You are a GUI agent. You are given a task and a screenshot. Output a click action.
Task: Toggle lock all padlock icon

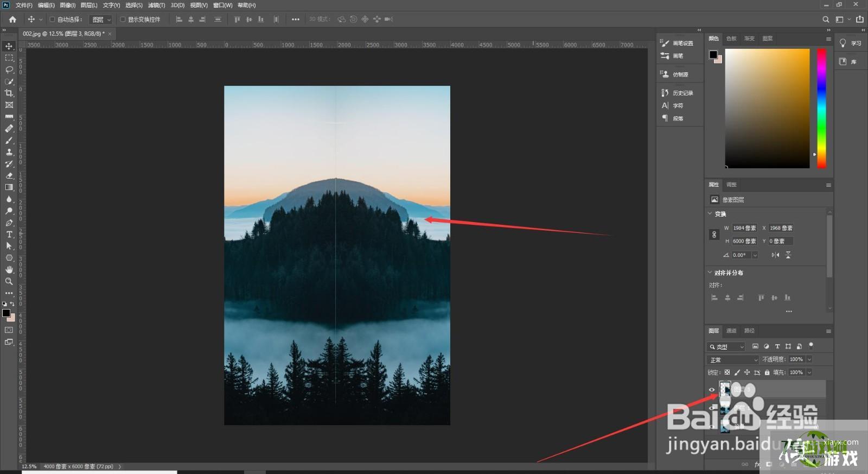(x=767, y=372)
